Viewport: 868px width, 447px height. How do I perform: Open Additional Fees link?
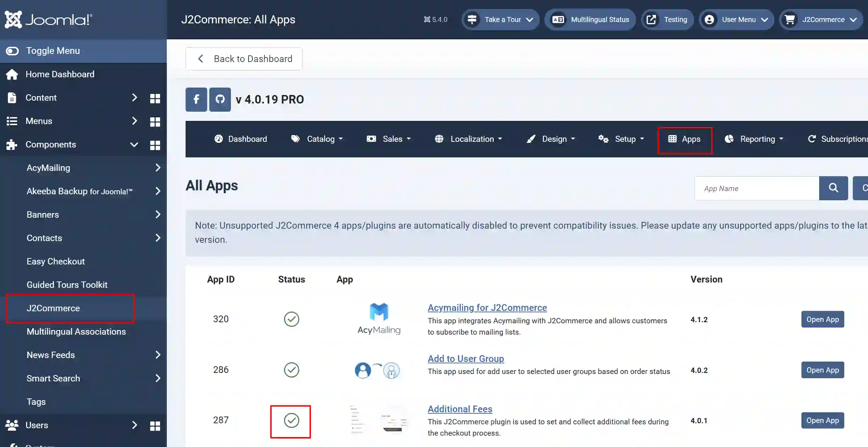(460, 409)
